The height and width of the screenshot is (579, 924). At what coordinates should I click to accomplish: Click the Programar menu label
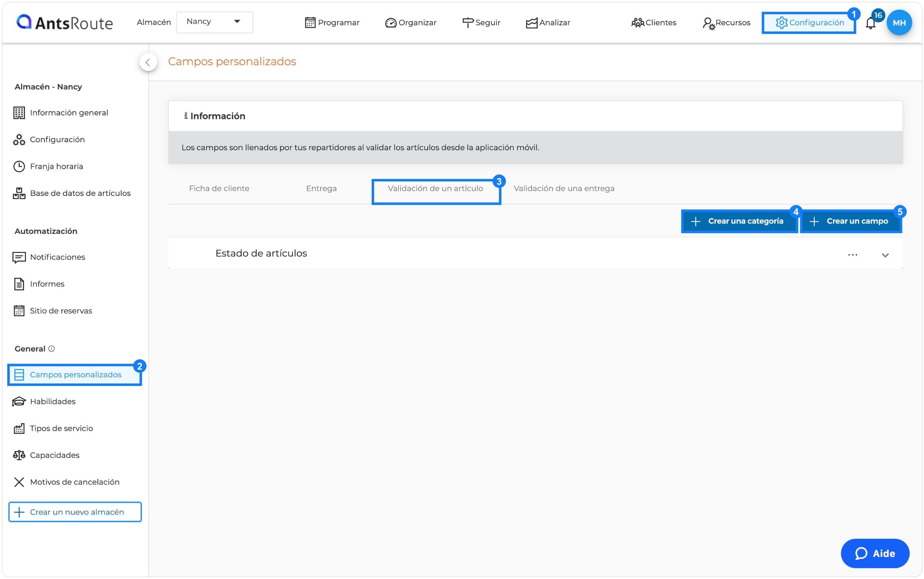point(339,23)
